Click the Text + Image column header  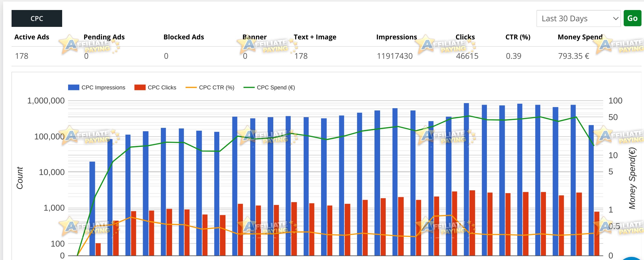315,37
